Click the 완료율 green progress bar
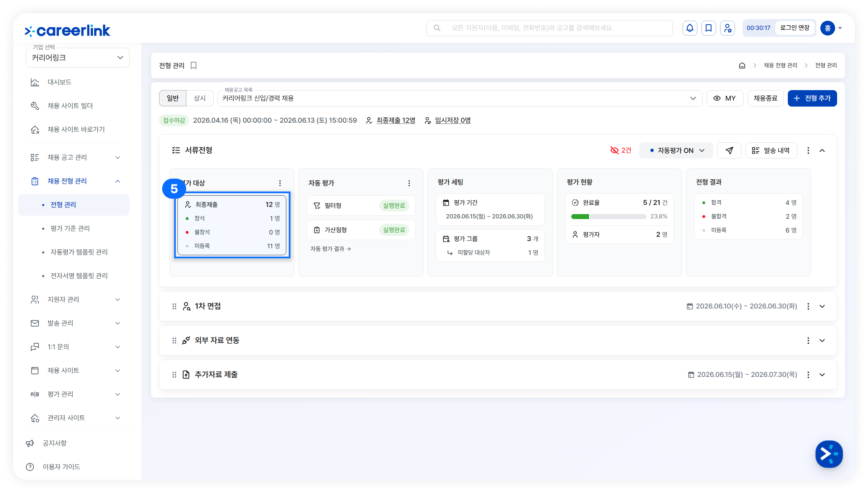 [x=608, y=216]
